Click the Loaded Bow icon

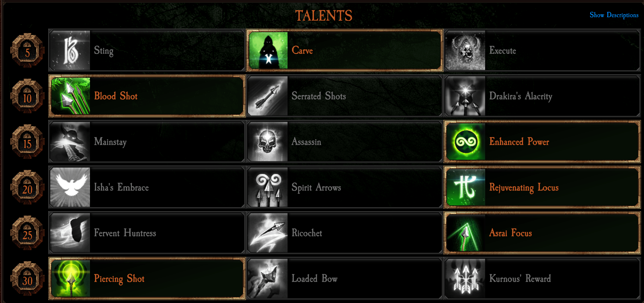click(x=268, y=278)
